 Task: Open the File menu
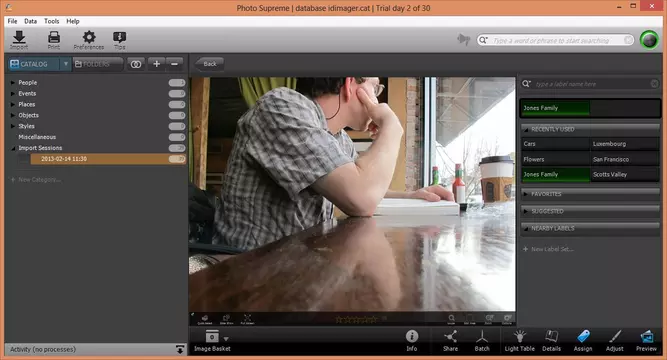12,21
